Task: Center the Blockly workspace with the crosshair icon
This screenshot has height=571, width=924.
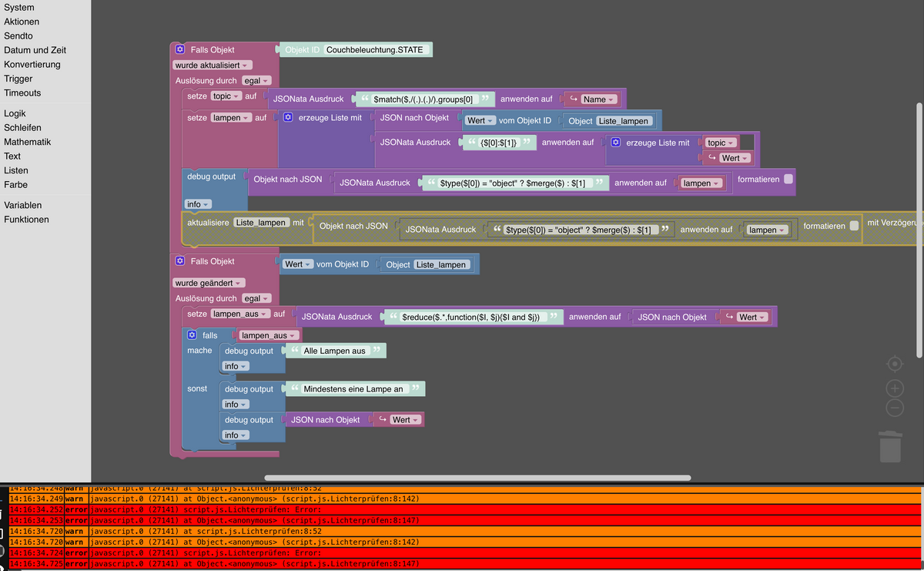Action: (894, 363)
